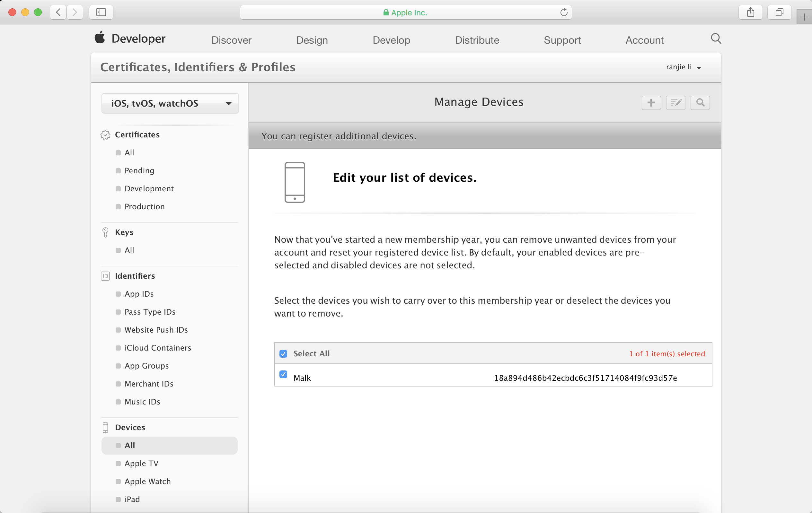The width and height of the screenshot is (812, 513).
Task: Open the iOS, tvOS, watchOS platform dropdown
Action: point(170,103)
